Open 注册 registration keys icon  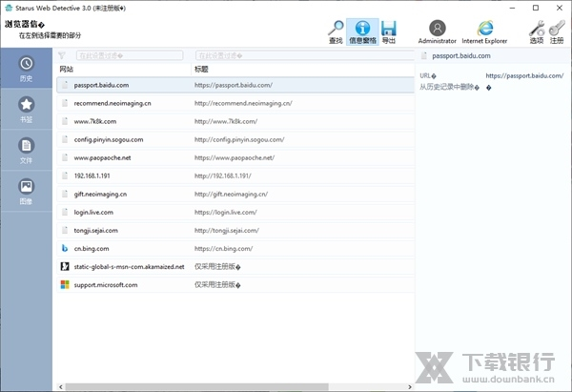click(x=557, y=31)
